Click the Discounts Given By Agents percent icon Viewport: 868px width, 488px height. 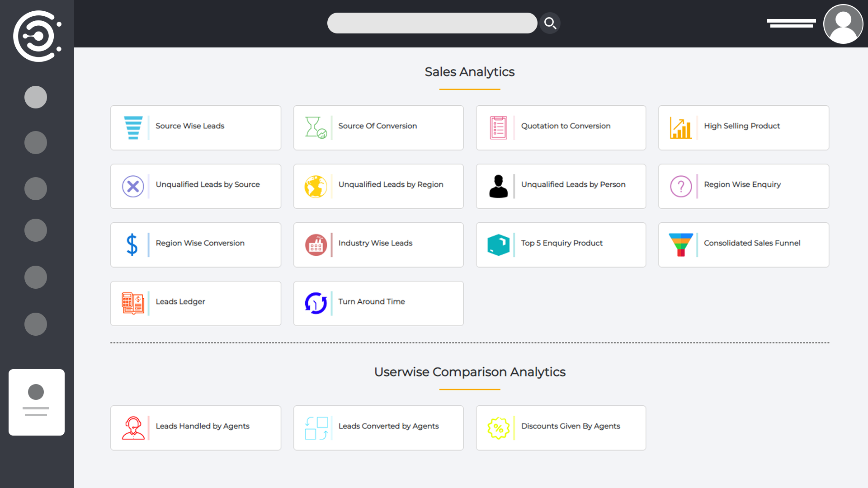click(x=498, y=428)
